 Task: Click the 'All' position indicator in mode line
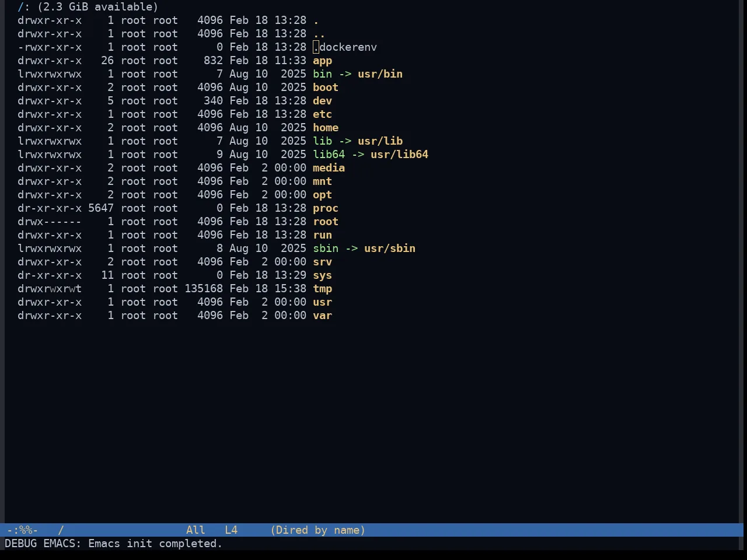pos(196,530)
